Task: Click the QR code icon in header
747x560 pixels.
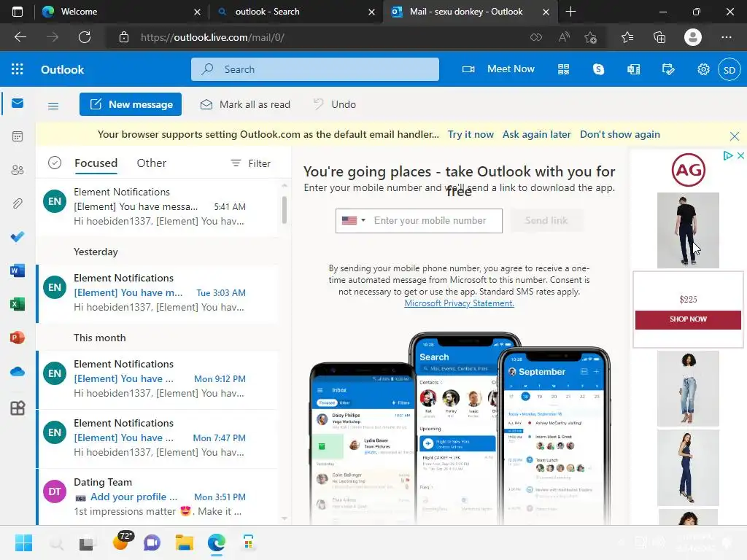Action: [x=564, y=69]
